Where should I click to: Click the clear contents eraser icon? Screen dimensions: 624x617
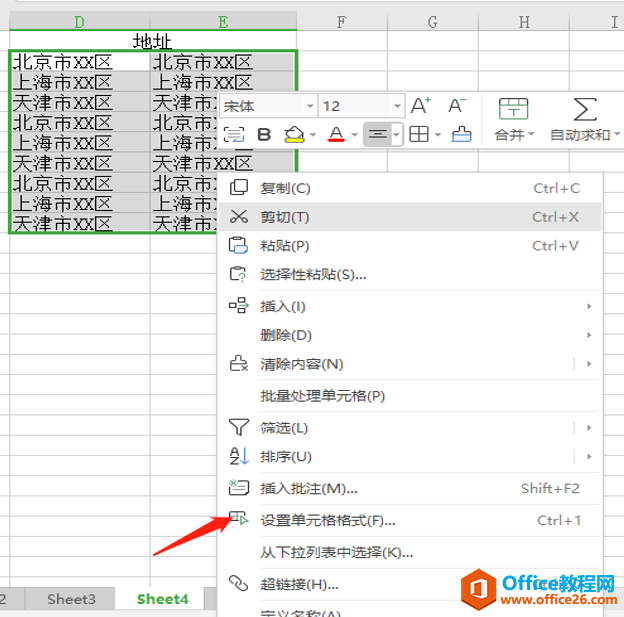coord(239,363)
